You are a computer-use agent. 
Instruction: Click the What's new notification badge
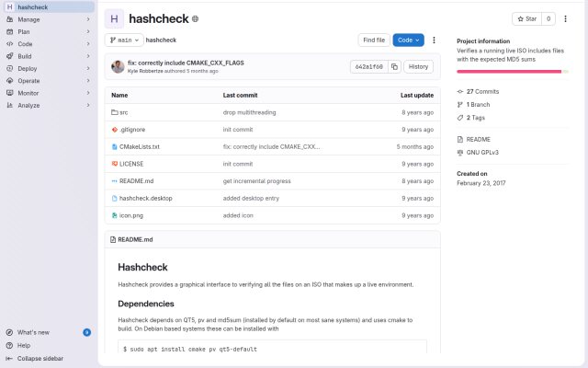point(86,333)
